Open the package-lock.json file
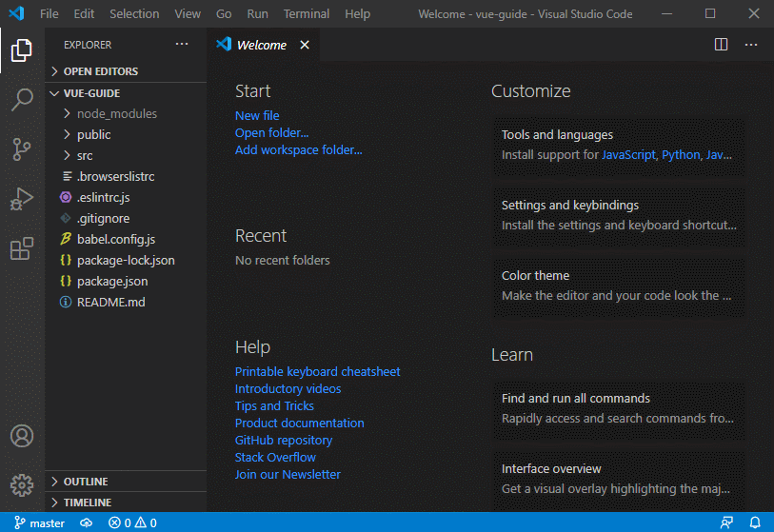Viewport: 774px width, 532px height. [x=126, y=260]
